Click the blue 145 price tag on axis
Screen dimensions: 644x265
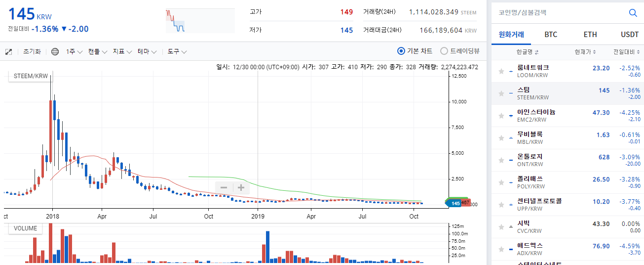tap(453, 203)
